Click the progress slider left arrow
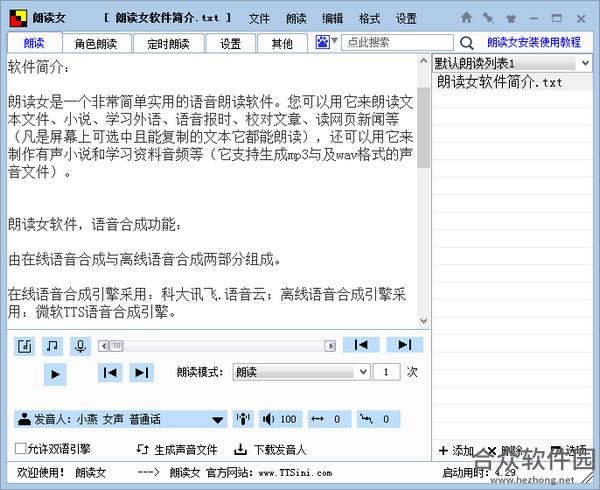The width and height of the screenshot is (600, 490). click(x=103, y=346)
